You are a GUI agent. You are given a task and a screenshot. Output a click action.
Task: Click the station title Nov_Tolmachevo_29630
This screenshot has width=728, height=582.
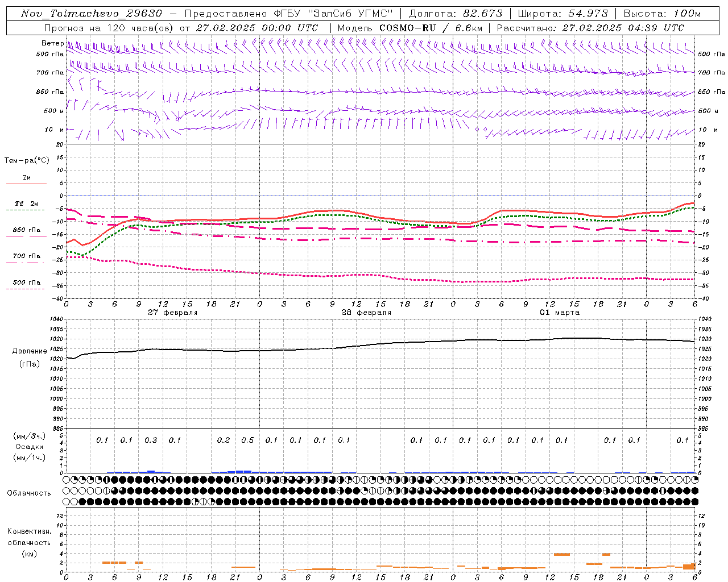(92, 14)
